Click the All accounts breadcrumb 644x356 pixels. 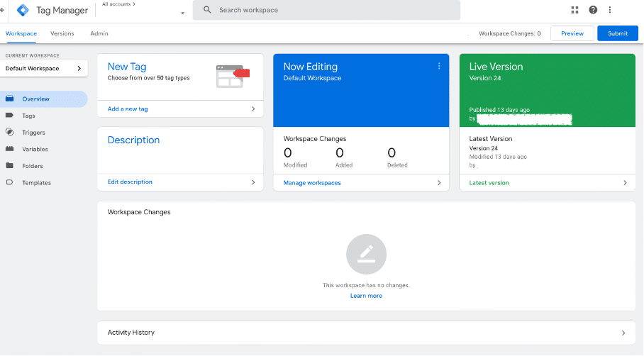(x=118, y=4)
